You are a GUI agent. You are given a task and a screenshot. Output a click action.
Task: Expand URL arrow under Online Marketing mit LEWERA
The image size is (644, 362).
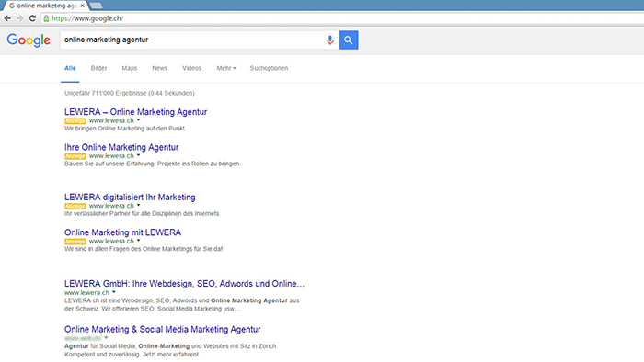[x=138, y=241]
